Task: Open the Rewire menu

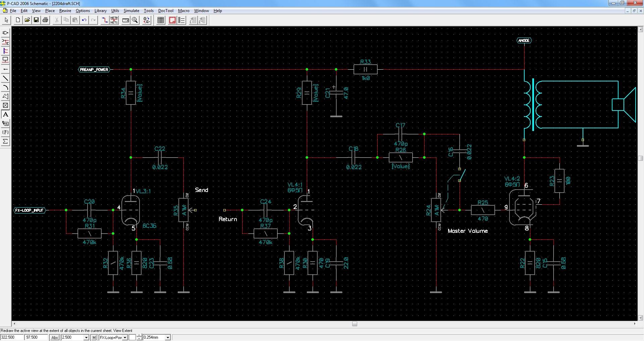Action: (x=65, y=11)
